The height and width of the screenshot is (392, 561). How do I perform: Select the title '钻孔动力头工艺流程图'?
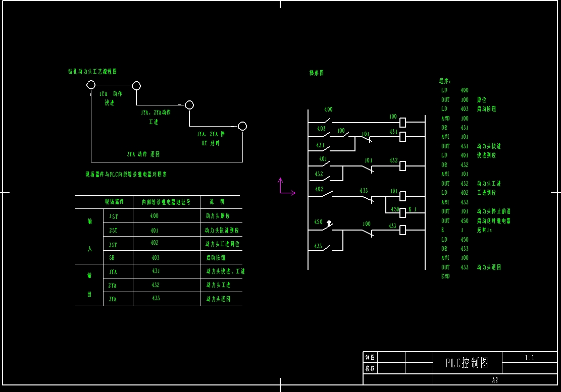[92, 72]
